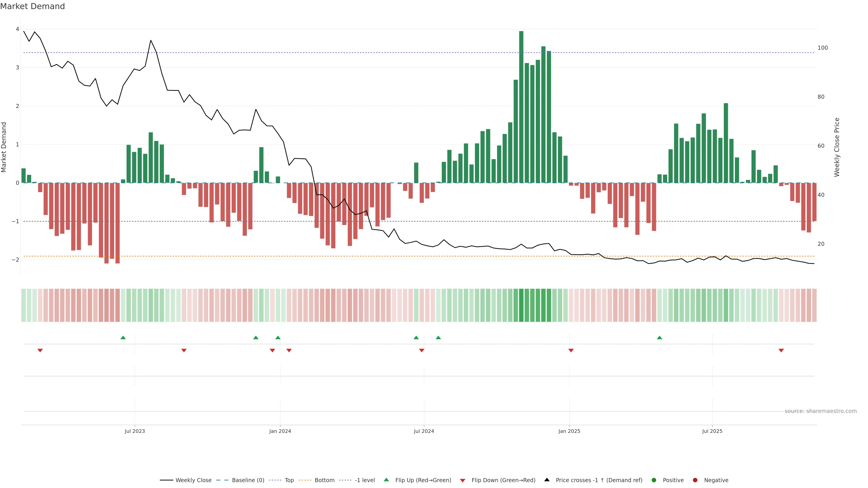Click the black Price crosses triangle legend icon
This screenshot has width=868, height=488.
tap(547, 480)
